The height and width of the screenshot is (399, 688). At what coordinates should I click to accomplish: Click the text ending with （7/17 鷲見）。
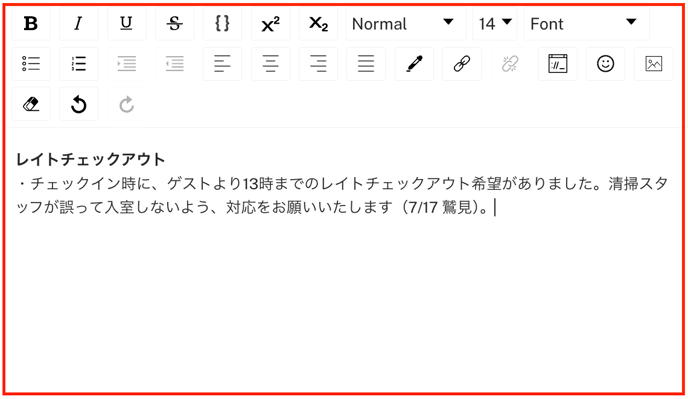point(252,207)
